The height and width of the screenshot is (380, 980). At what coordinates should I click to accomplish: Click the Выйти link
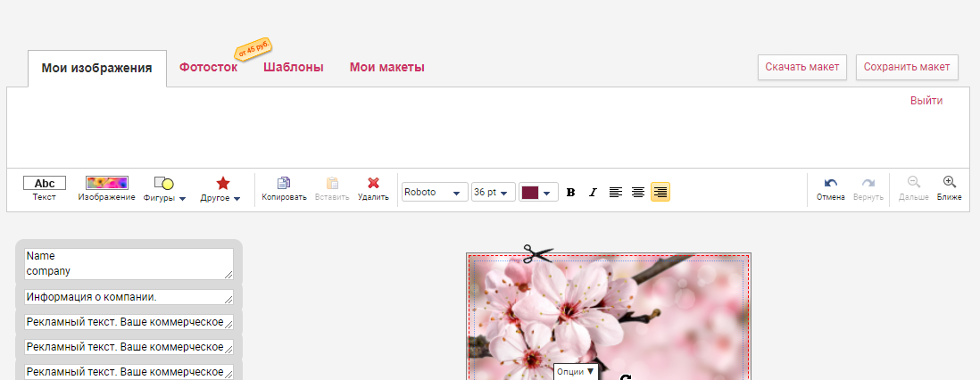pos(926,101)
